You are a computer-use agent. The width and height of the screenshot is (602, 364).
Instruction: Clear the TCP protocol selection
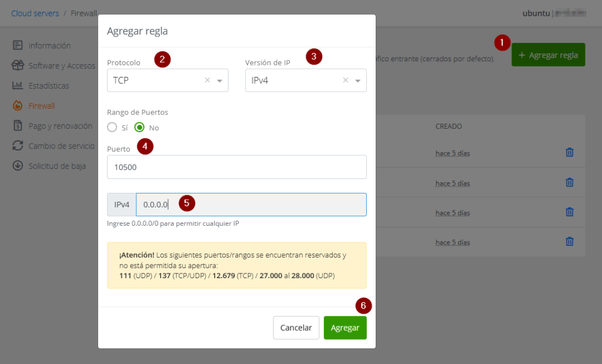pyautogui.click(x=206, y=80)
